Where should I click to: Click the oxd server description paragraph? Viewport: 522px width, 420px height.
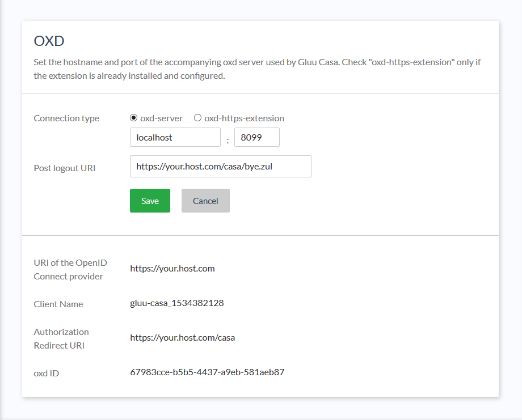pyautogui.click(x=257, y=69)
